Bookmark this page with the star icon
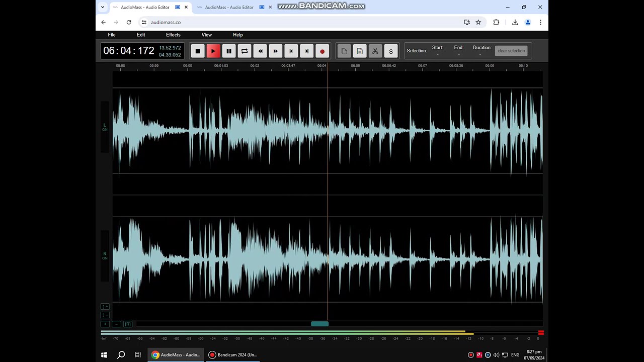The image size is (644, 362). click(x=478, y=22)
